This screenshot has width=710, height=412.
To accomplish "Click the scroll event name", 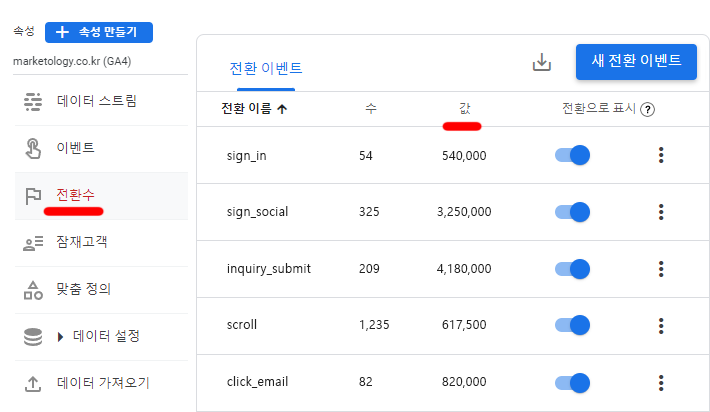I will (x=241, y=325).
